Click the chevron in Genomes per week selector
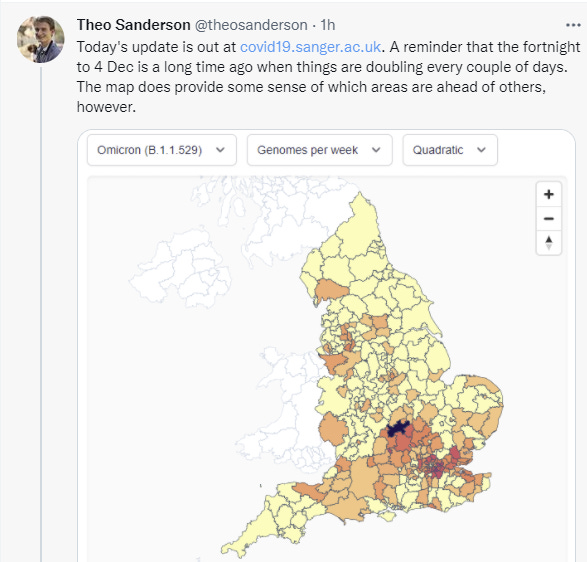The height and width of the screenshot is (562, 587). point(376,150)
